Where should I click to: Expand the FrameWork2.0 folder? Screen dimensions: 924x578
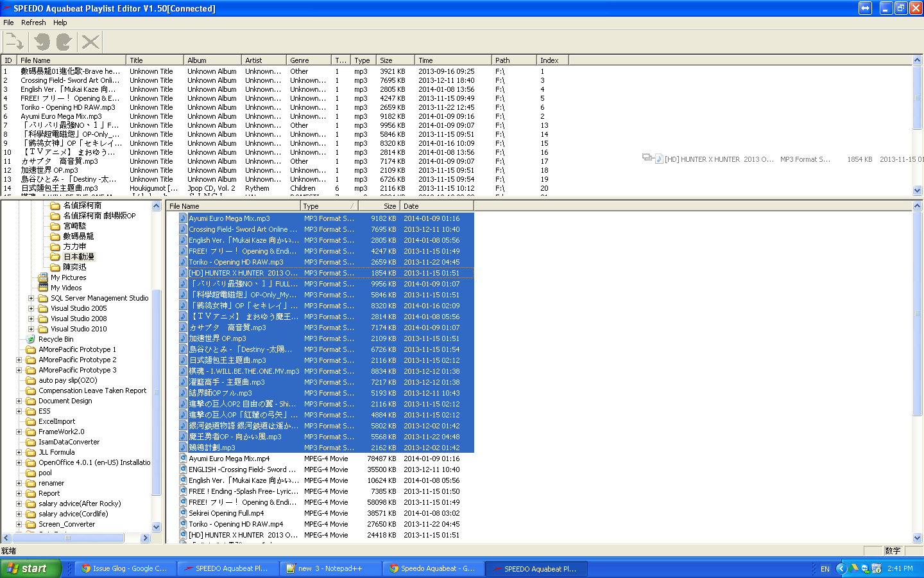(19, 432)
